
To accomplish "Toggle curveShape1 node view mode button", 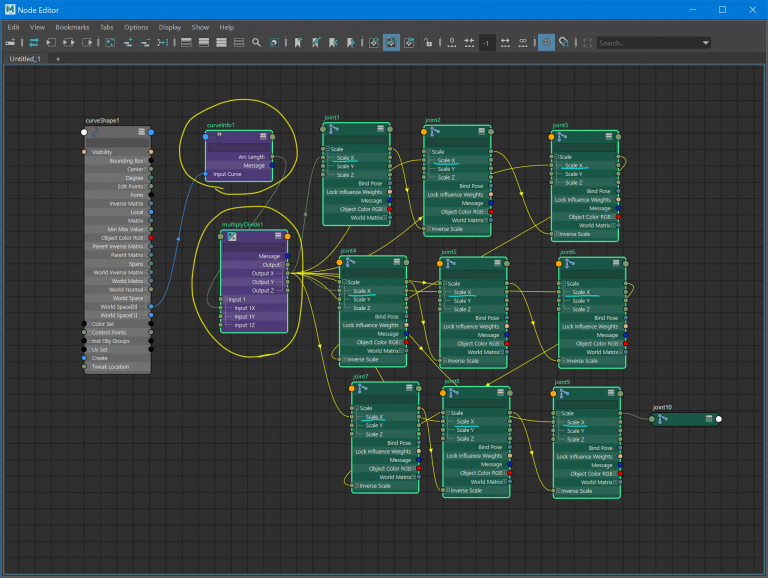I will 139,131.
